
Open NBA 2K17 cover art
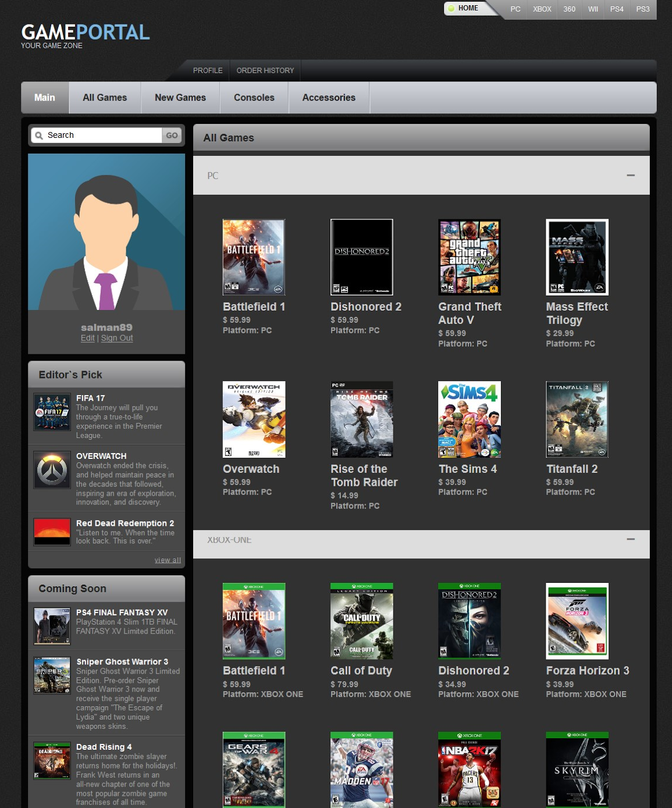469,770
